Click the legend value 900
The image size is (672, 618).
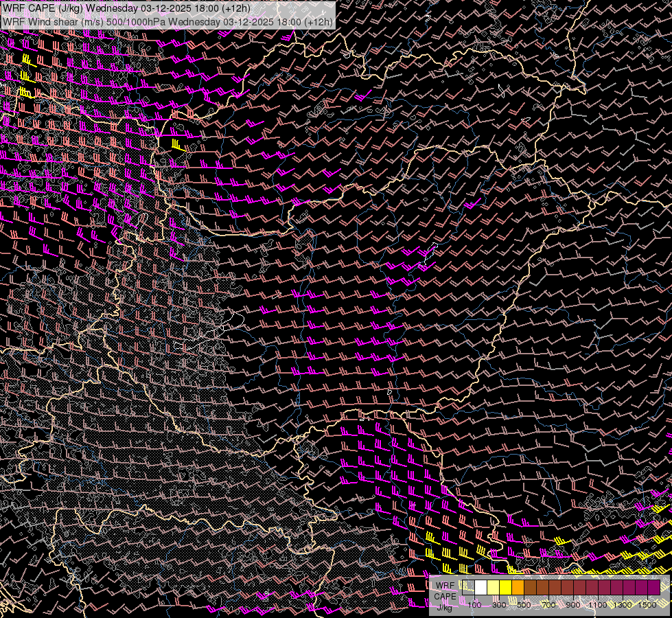click(573, 605)
